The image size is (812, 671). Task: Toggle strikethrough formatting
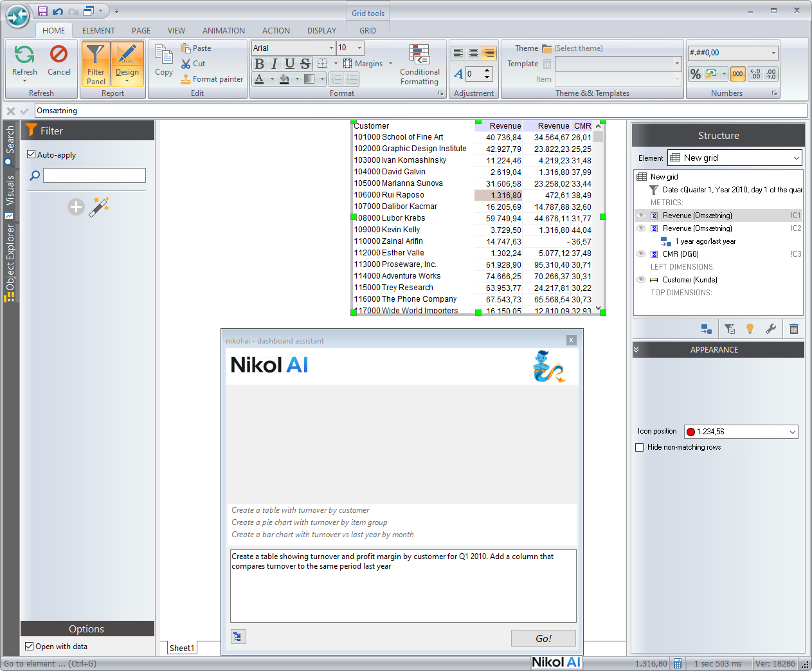[305, 64]
